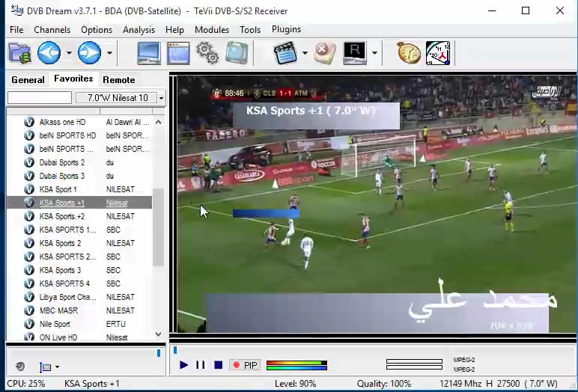Screen dimensions: 578x392
Task: Click the DVB Dream title bar icon
Action: tap(16, 10)
